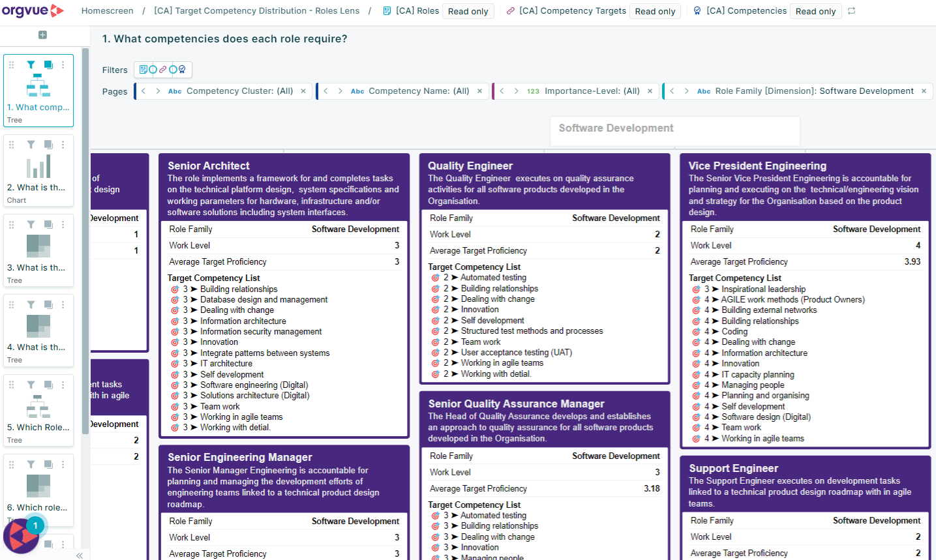
Task: Click the layers icon on report 1 thumbnail
Action: point(48,65)
